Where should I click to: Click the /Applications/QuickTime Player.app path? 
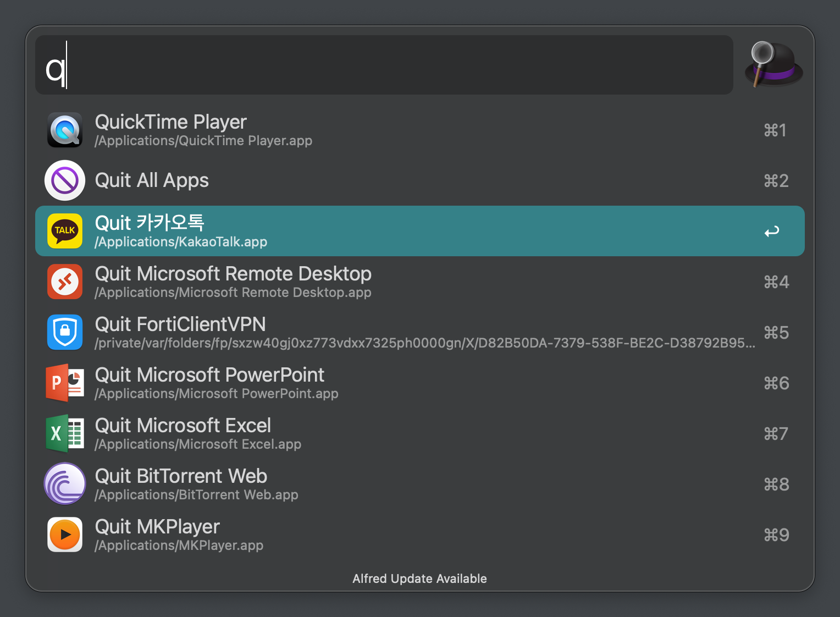[x=203, y=141]
